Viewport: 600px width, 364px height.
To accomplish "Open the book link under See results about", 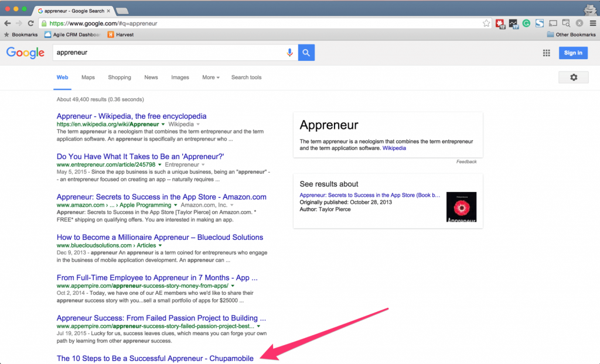I will pyautogui.click(x=370, y=195).
